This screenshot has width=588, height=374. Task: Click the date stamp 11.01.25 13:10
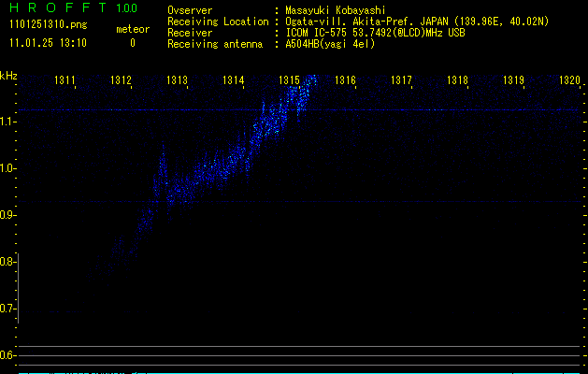(x=48, y=43)
